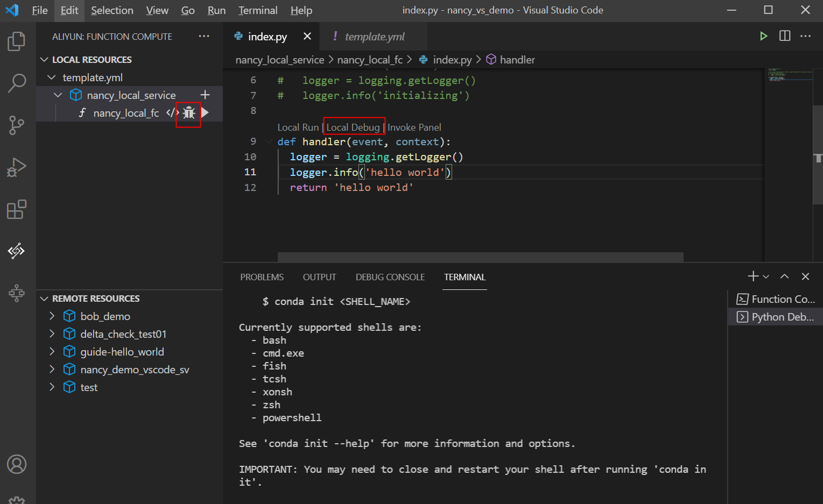Screen dimensions: 823x504
Task: Open the Run menu
Action: 216,10
